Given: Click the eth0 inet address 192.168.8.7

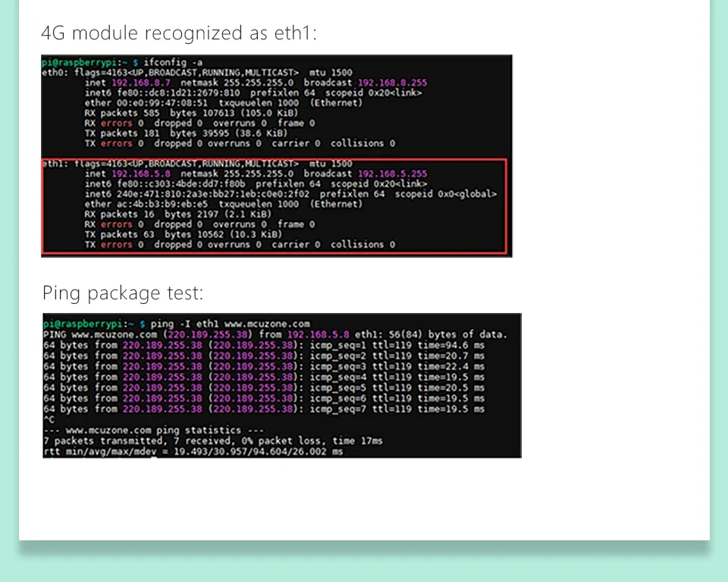Looking at the screenshot, I should [x=140, y=83].
